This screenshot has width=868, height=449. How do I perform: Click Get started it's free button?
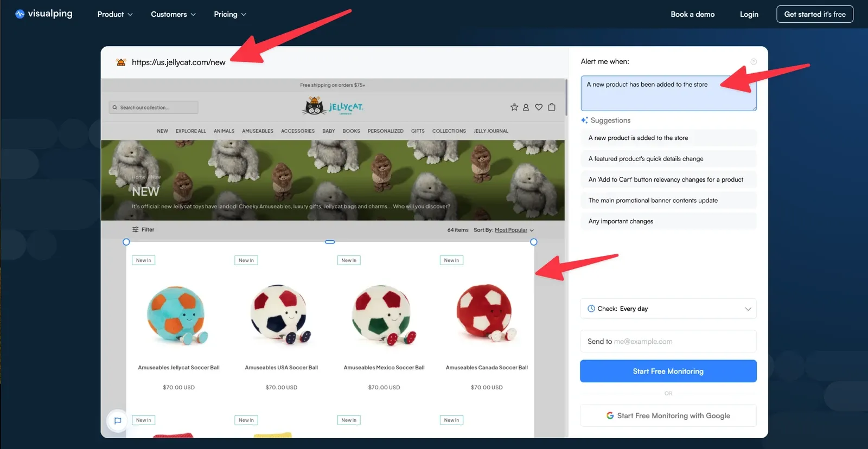click(x=814, y=14)
